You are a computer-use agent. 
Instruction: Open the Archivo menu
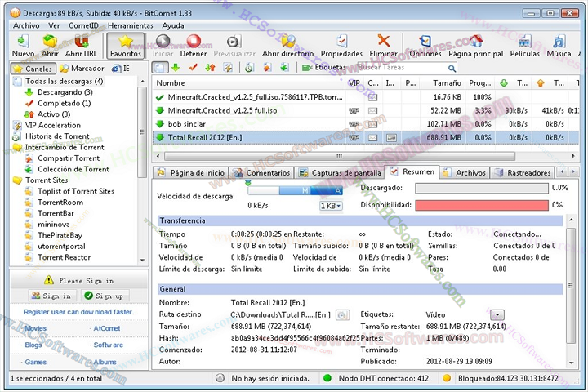(26, 25)
